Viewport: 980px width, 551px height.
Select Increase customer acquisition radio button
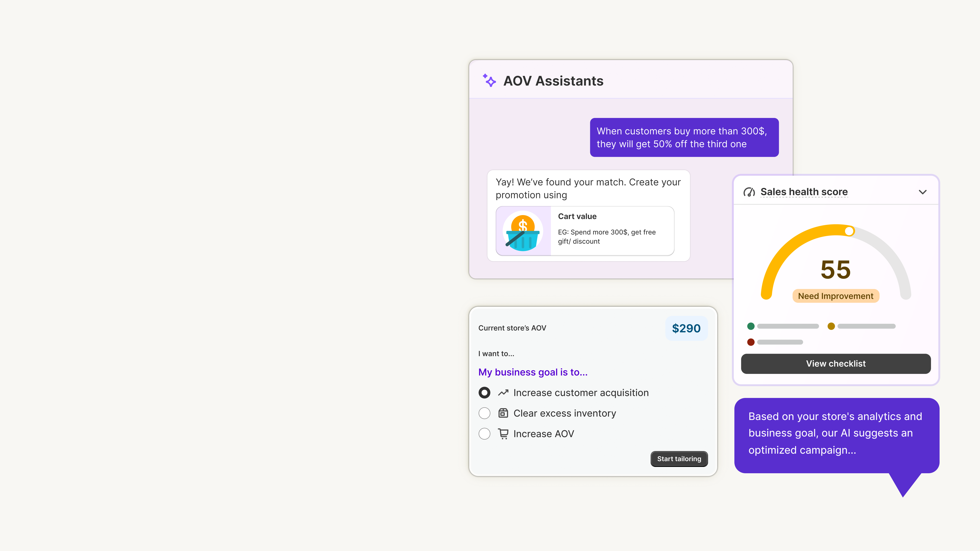coord(484,392)
